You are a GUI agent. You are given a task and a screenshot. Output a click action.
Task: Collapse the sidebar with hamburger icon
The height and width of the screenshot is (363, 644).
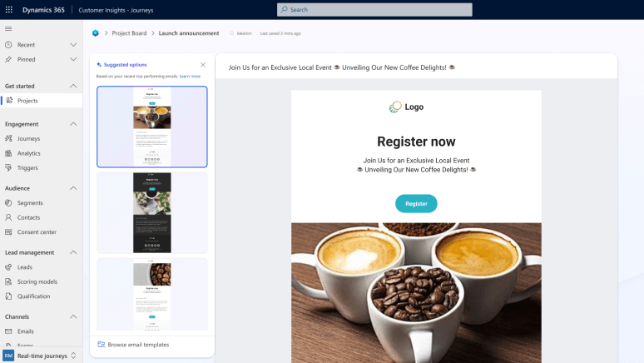8,29
